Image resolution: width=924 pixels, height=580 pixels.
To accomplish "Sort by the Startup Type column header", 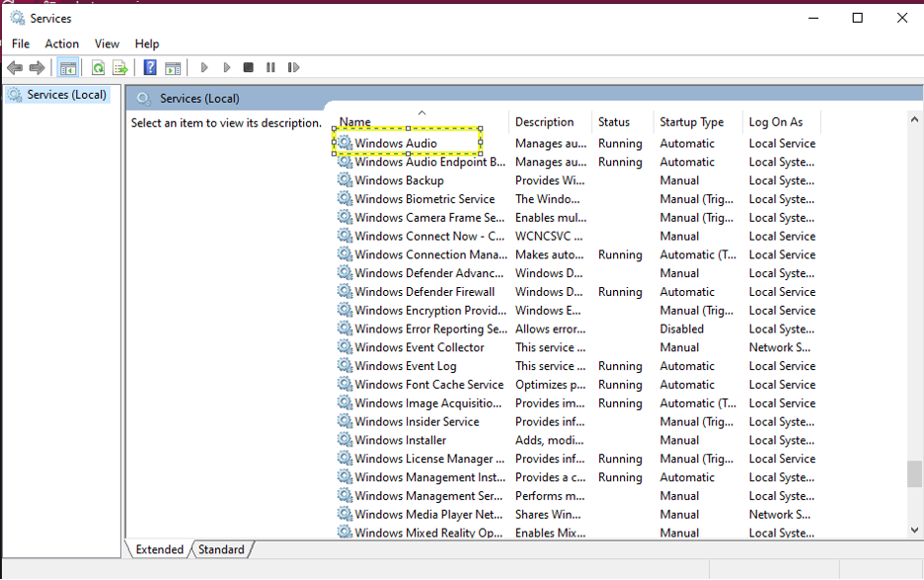I will point(691,122).
